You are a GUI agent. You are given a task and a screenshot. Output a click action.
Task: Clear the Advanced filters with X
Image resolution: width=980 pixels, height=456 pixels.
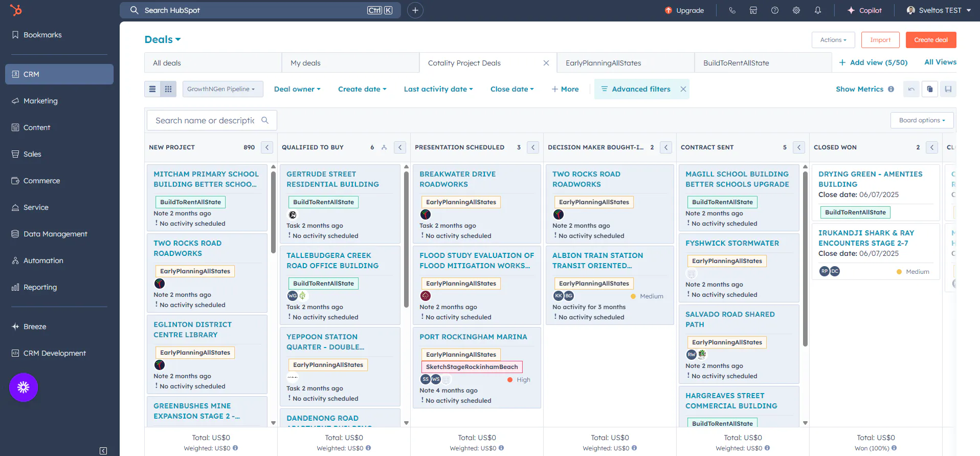[683, 89]
